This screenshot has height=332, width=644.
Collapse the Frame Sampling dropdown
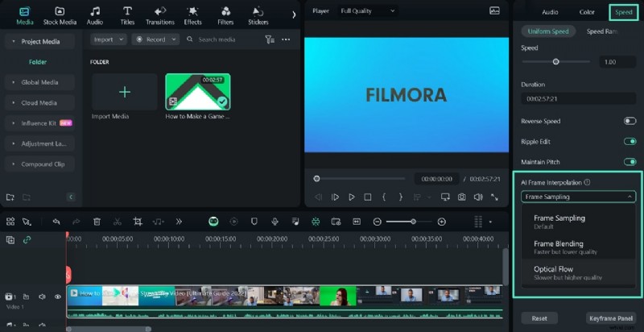[x=579, y=197]
